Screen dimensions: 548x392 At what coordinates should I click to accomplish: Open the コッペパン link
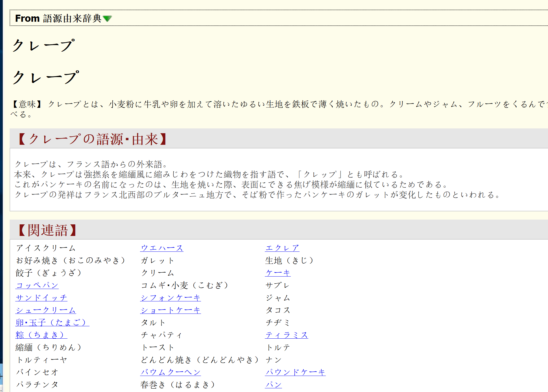(x=37, y=285)
